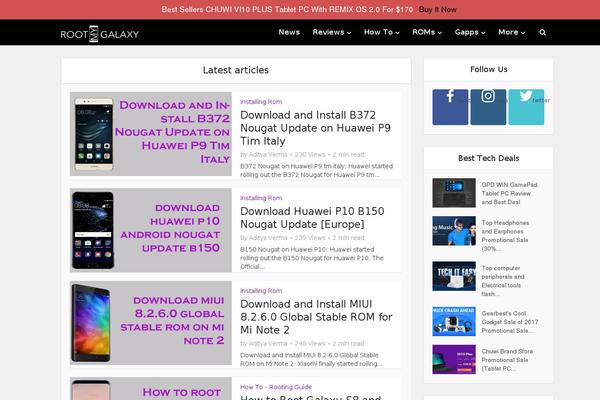Click GPD WIN GamePad deal thumbnail

454,193
